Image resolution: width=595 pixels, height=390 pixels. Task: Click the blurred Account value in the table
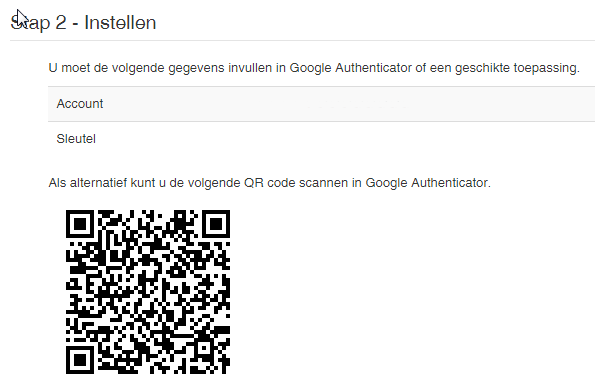[x=357, y=104]
